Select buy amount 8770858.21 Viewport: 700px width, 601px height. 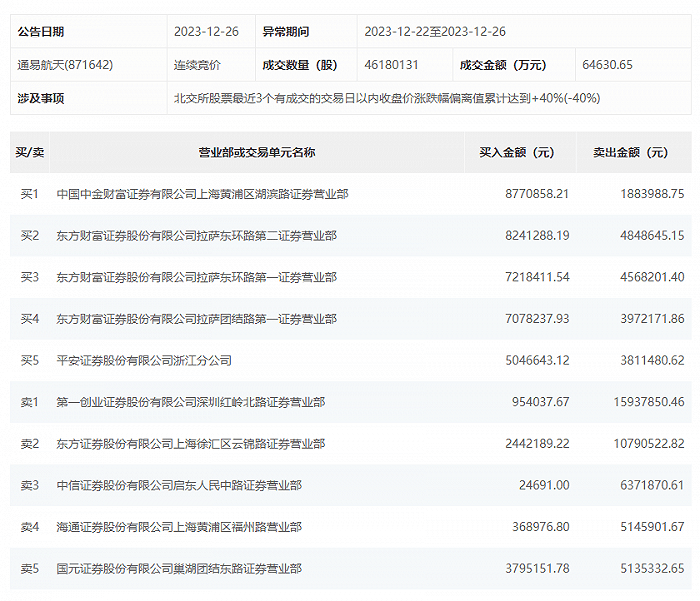pos(537,194)
